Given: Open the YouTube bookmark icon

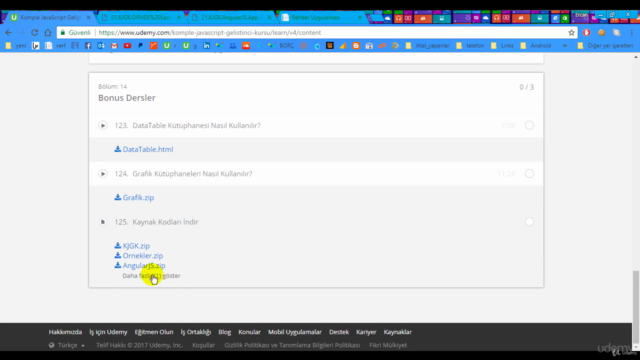Looking at the screenshot, I should 127,46.
